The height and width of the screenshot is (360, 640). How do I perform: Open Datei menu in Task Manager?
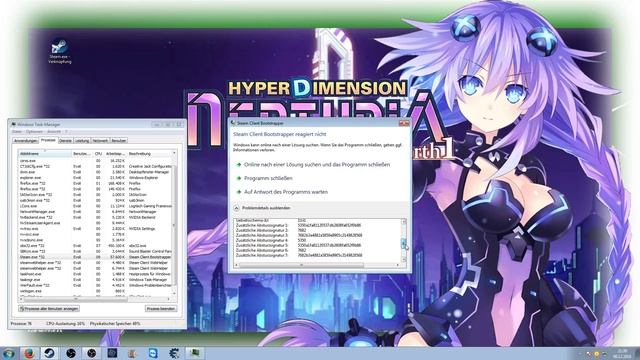pos(17,132)
